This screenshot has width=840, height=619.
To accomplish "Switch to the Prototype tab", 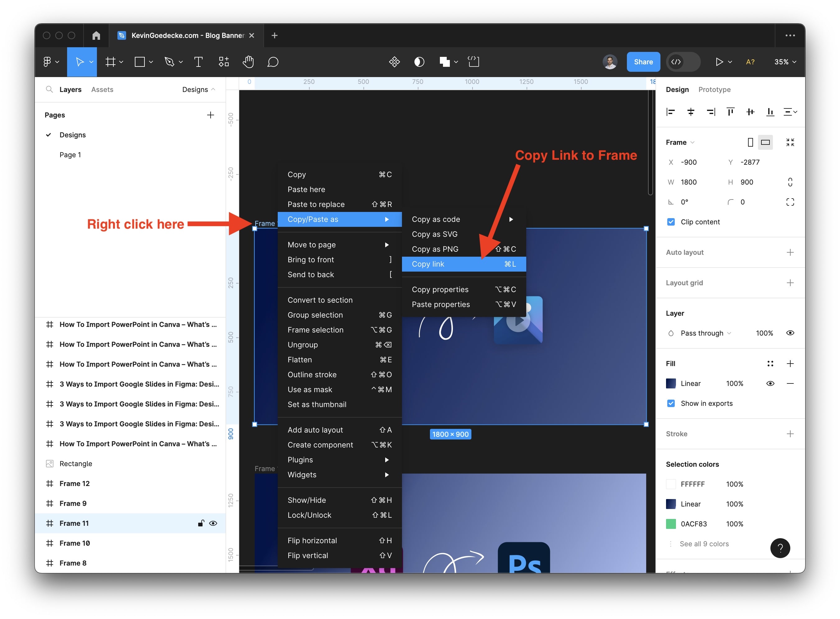I will tap(714, 89).
